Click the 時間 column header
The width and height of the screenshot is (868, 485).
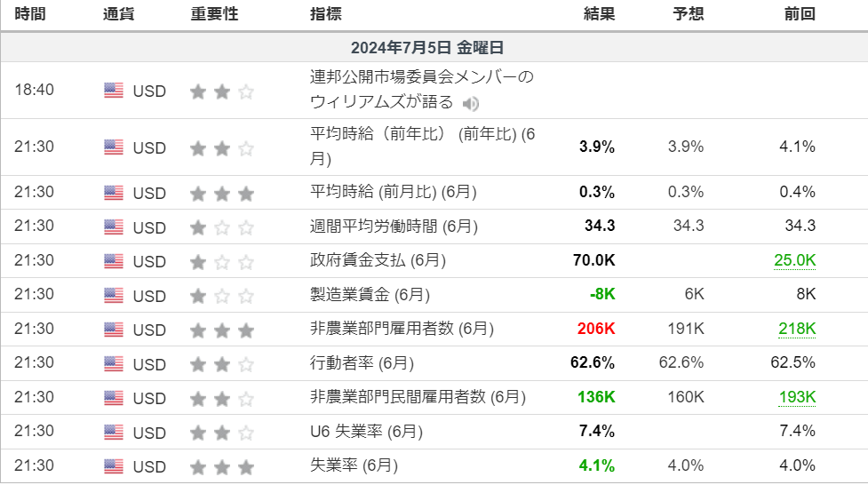click(x=30, y=15)
